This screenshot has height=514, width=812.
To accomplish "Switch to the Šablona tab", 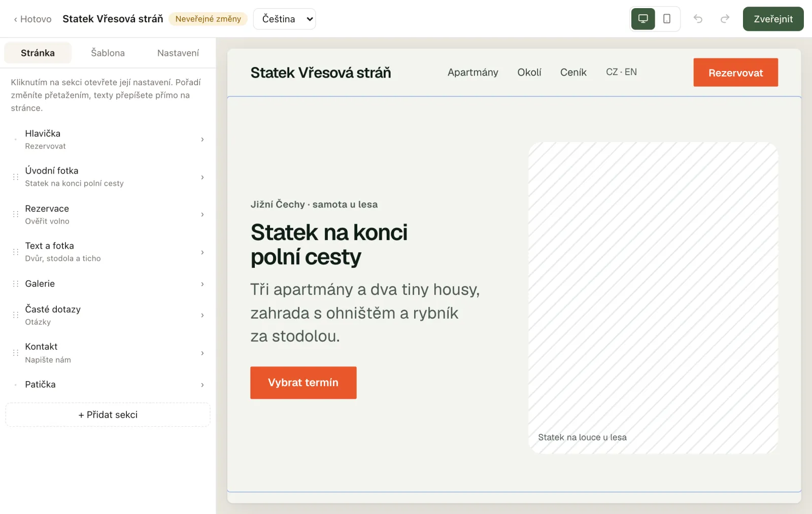I will point(108,53).
